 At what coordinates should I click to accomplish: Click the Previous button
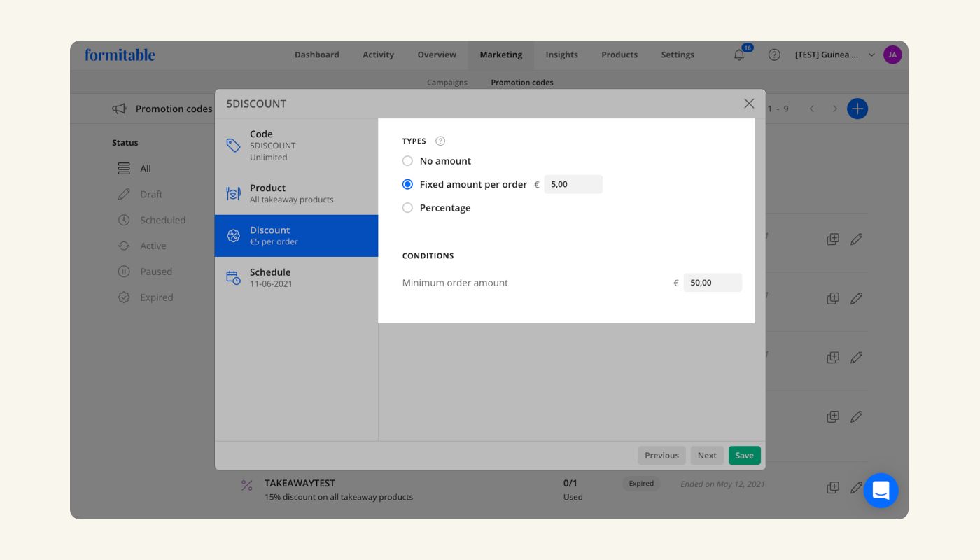[661, 456]
